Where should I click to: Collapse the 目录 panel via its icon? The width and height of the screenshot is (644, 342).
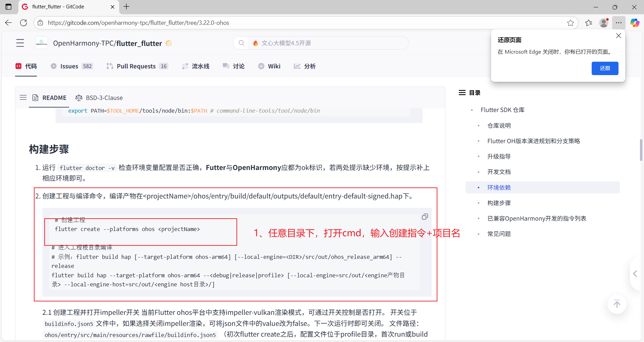[462, 93]
